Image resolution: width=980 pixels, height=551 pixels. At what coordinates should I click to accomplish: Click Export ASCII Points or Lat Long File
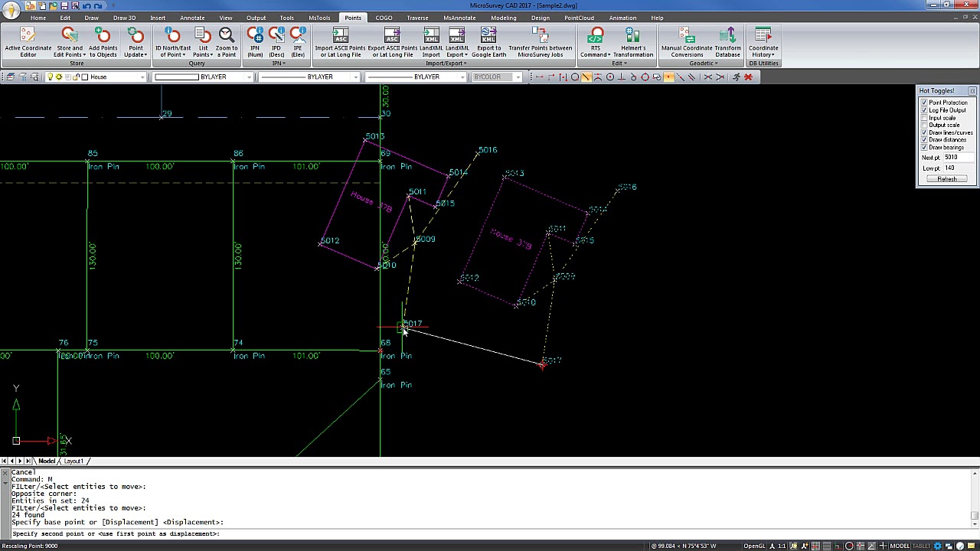pyautogui.click(x=392, y=42)
